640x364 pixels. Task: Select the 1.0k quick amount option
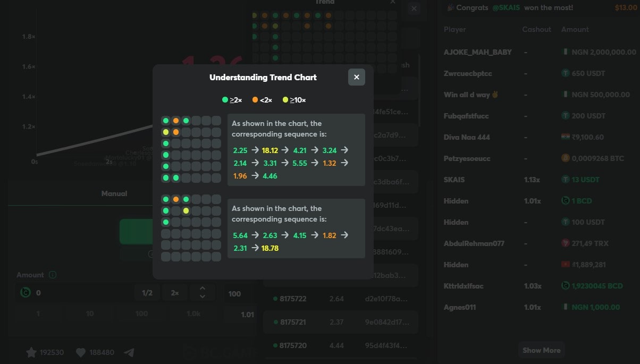[193, 314]
